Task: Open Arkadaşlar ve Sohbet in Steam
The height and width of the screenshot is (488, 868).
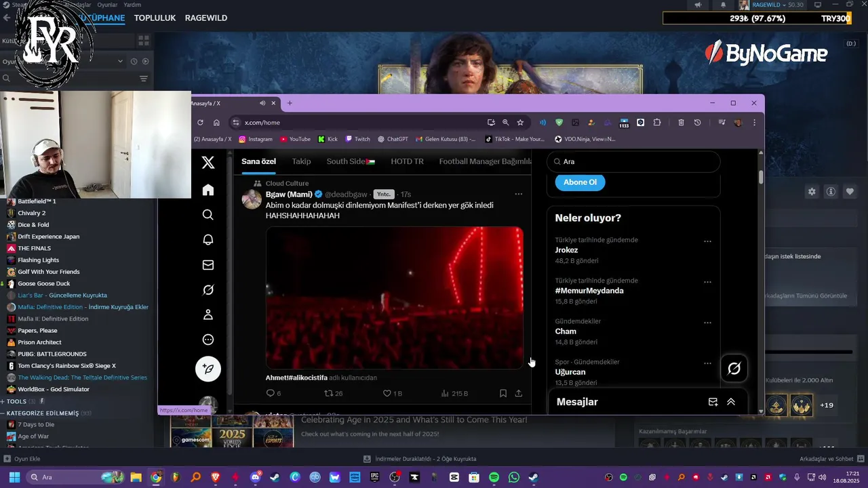Action: 831,459
